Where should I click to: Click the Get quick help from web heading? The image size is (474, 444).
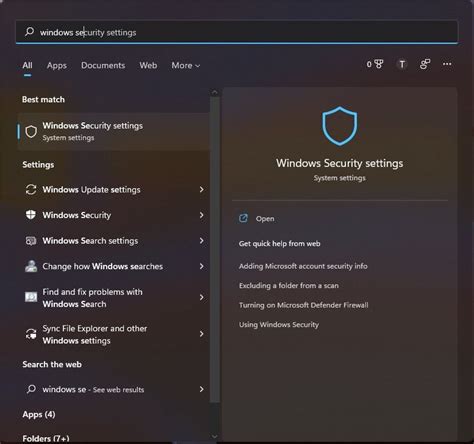point(279,243)
